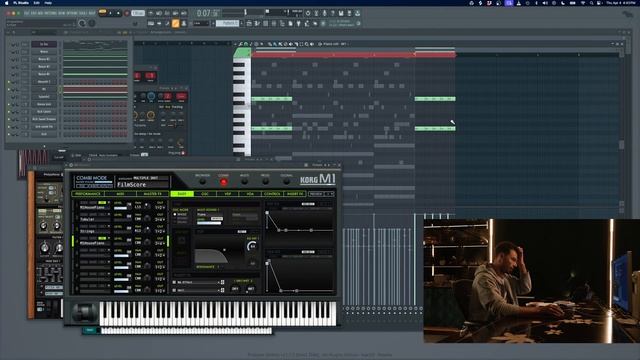Open the OSC tab in Korg M1
Image resolution: width=640 pixels, height=360 pixels.
point(205,194)
